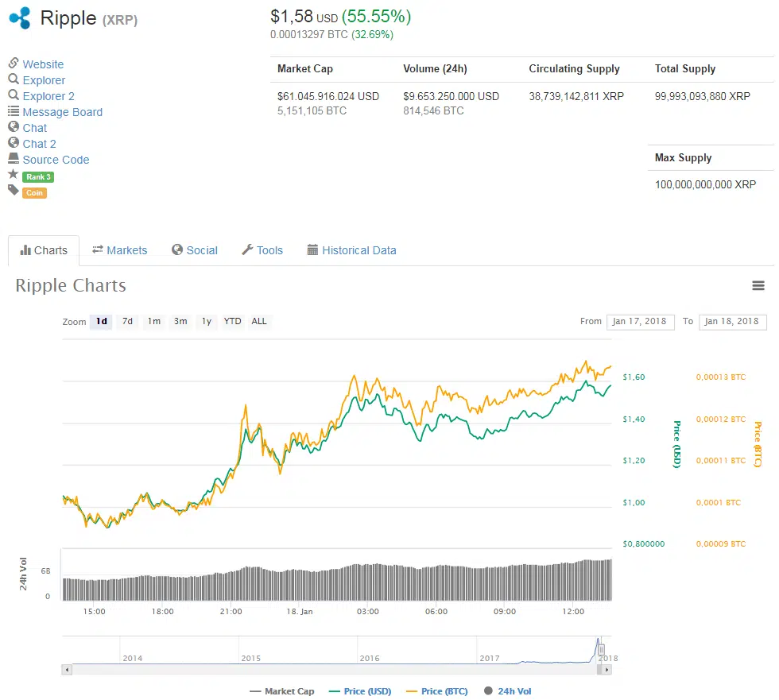The width and height of the screenshot is (779, 700).
Task: Click the globe icon beside Chat
Action: (14, 126)
